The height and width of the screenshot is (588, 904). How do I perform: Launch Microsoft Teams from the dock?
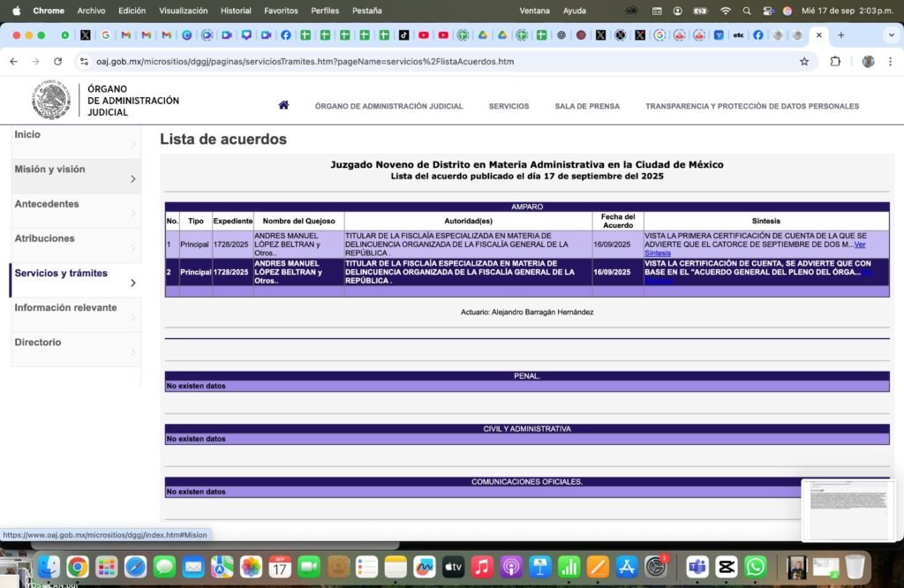tap(697, 567)
